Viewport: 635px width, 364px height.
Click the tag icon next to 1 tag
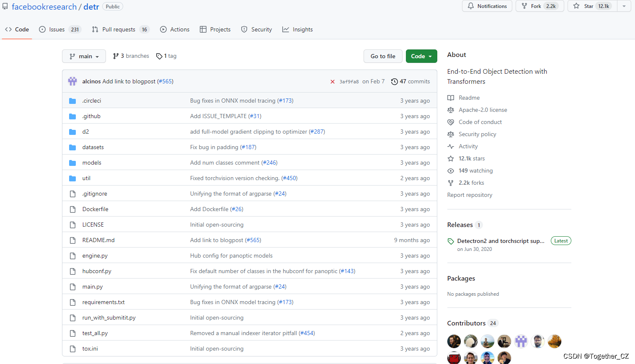(159, 56)
